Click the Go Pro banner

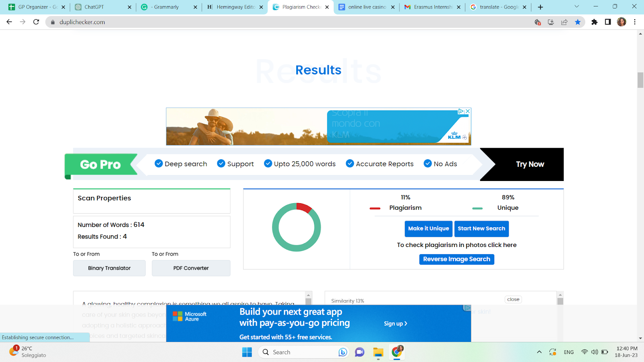point(101,165)
